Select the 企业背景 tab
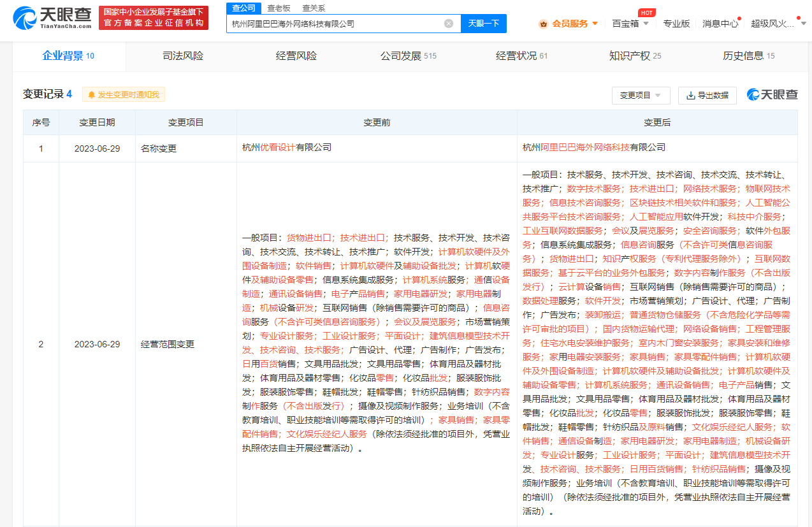This screenshot has height=527, width=812. coord(68,56)
